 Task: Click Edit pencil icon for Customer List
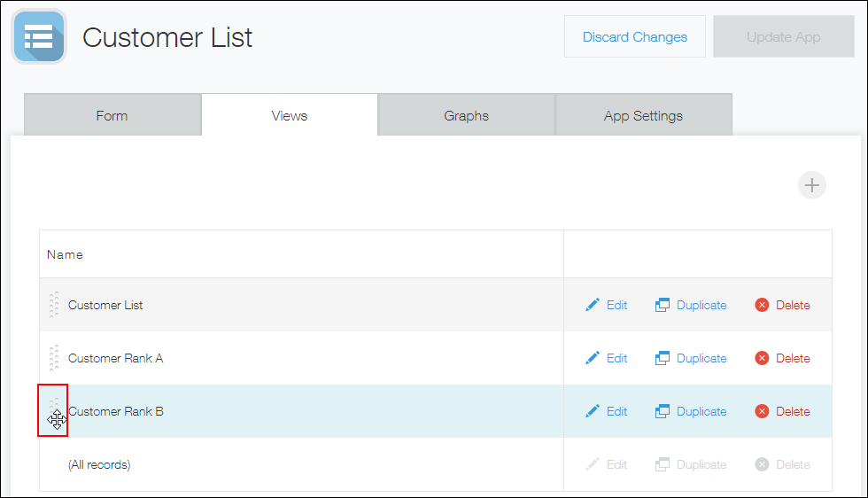click(x=593, y=305)
